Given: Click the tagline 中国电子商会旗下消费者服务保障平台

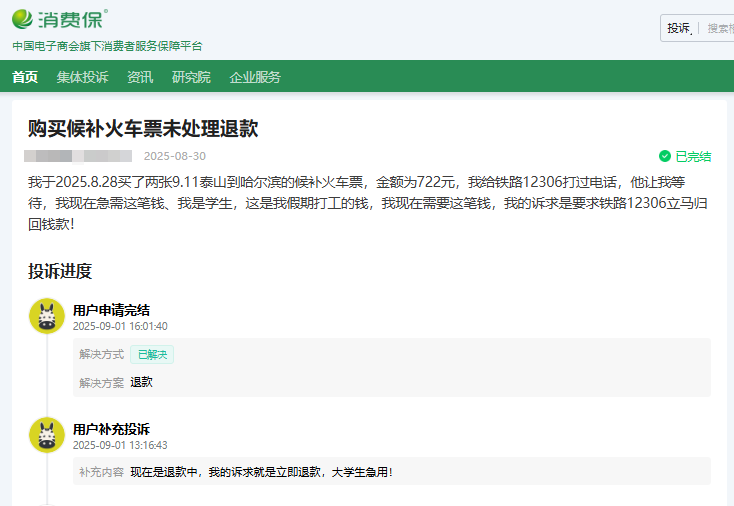Looking at the screenshot, I should 107,46.
